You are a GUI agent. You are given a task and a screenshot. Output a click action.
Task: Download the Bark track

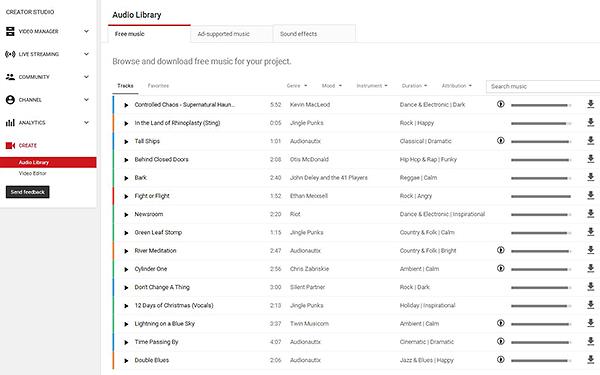coord(590,177)
